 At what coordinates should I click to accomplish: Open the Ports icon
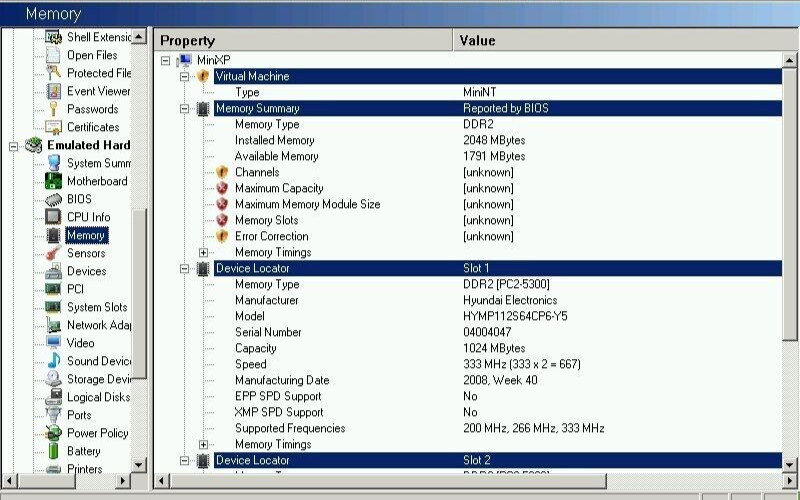53,414
